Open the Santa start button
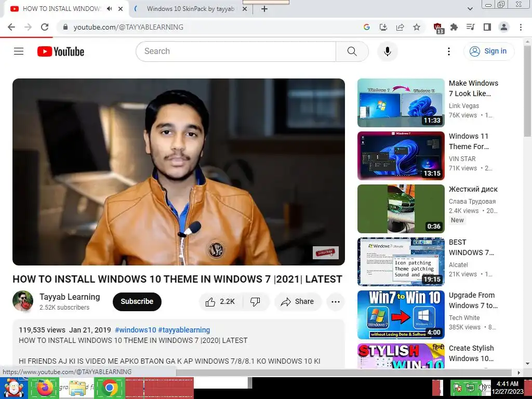The height and width of the screenshot is (399, 532). point(14,388)
